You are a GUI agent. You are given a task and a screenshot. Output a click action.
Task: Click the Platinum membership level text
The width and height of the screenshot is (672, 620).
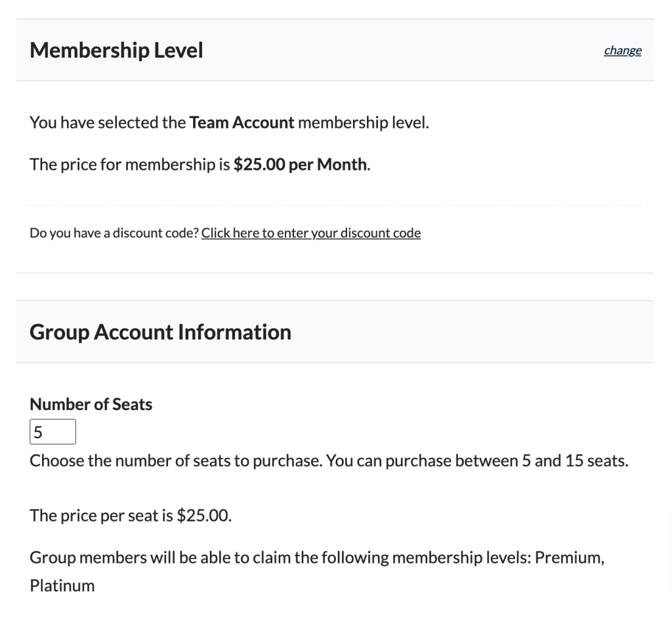point(62,585)
